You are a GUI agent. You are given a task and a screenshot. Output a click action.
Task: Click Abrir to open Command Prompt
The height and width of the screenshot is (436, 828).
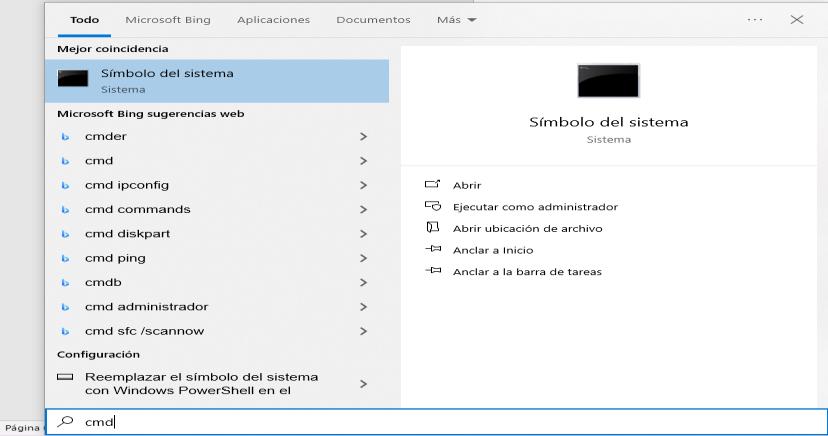(467, 185)
